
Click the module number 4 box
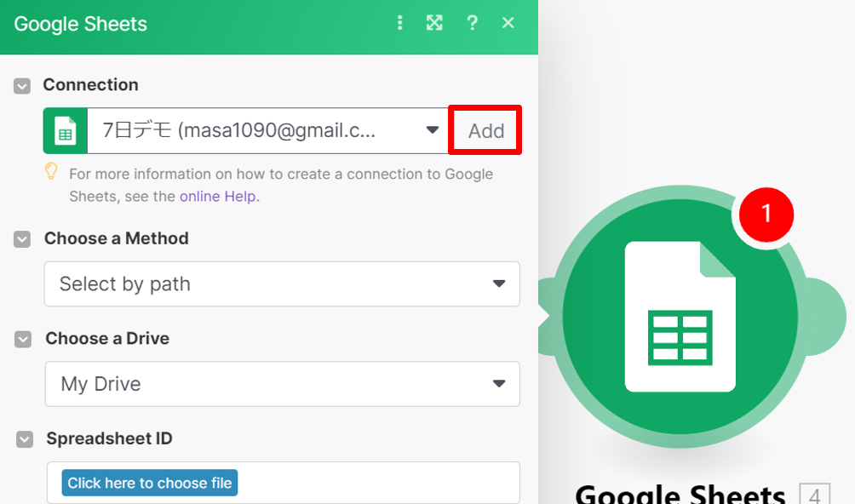pyautogui.click(x=815, y=494)
